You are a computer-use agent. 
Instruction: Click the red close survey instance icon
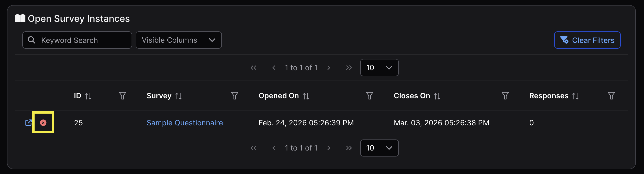(x=43, y=122)
